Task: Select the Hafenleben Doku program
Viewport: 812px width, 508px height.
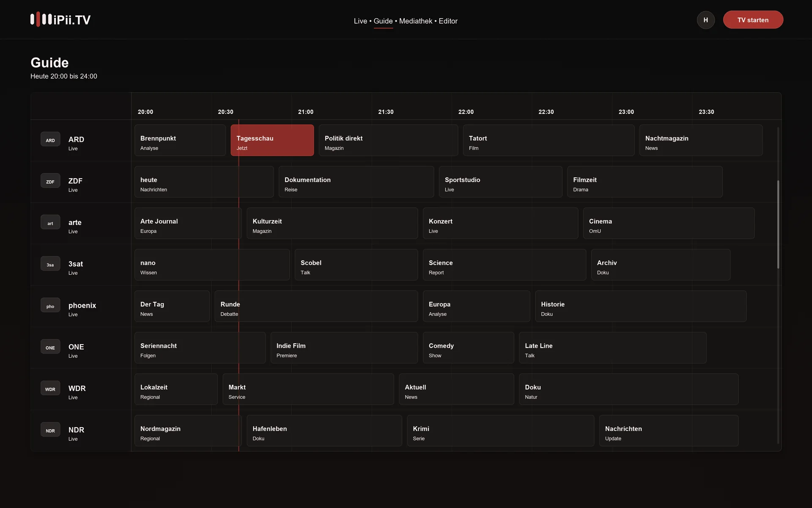Action: coord(324,431)
